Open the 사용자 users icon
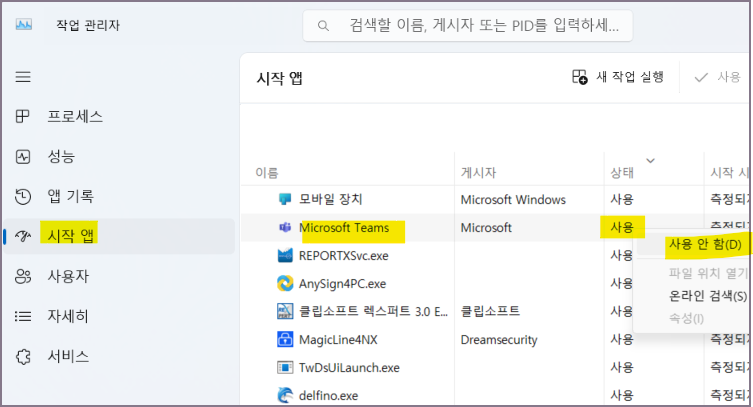The image size is (753, 407). [x=23, y=276]
